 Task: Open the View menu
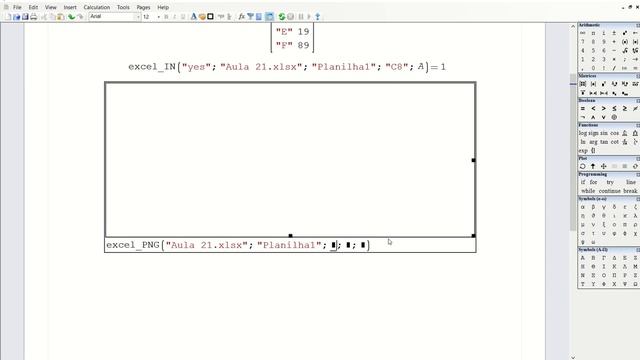click(51, 7)
